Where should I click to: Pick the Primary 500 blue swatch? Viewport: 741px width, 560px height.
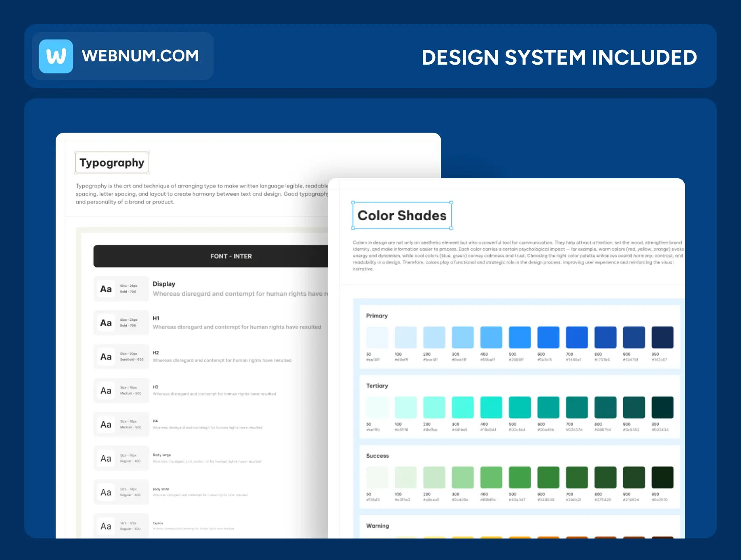pos(520,337)
